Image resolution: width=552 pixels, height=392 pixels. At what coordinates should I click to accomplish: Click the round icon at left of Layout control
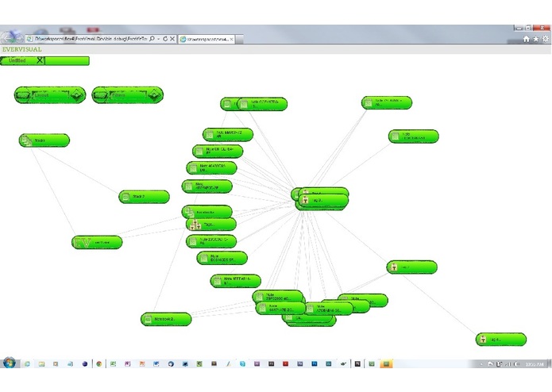point(24,95)
